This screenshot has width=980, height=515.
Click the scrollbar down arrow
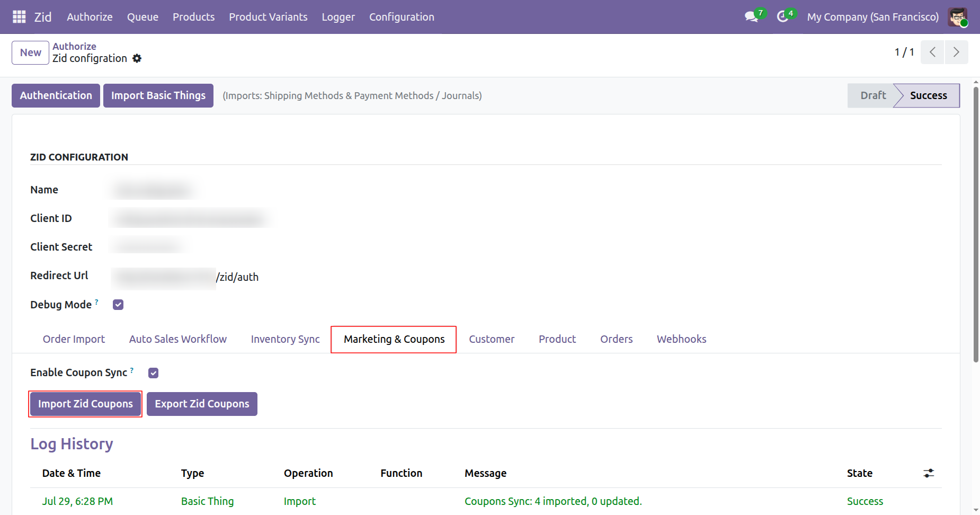pos(976,510)
